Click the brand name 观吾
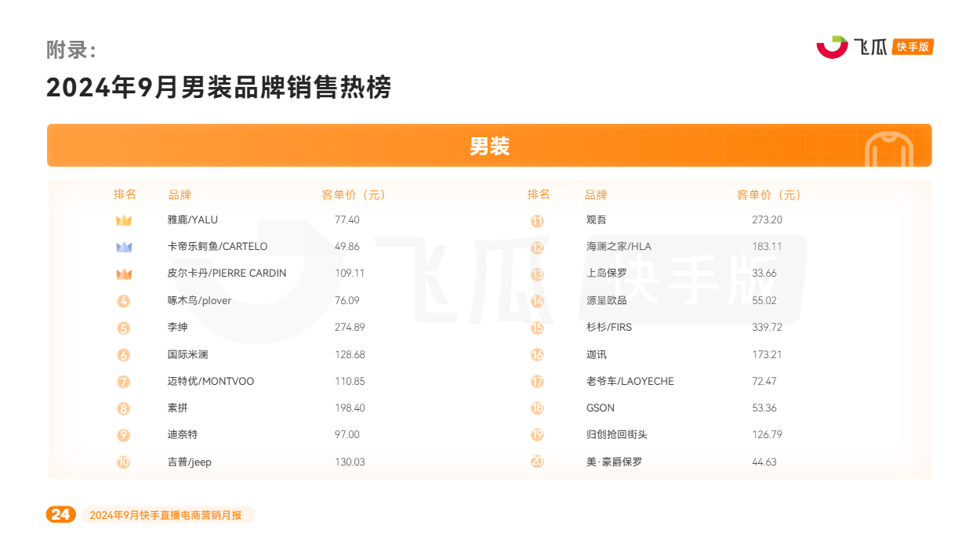The width and height of the screenshot is (980, 551). coord(597,220)
